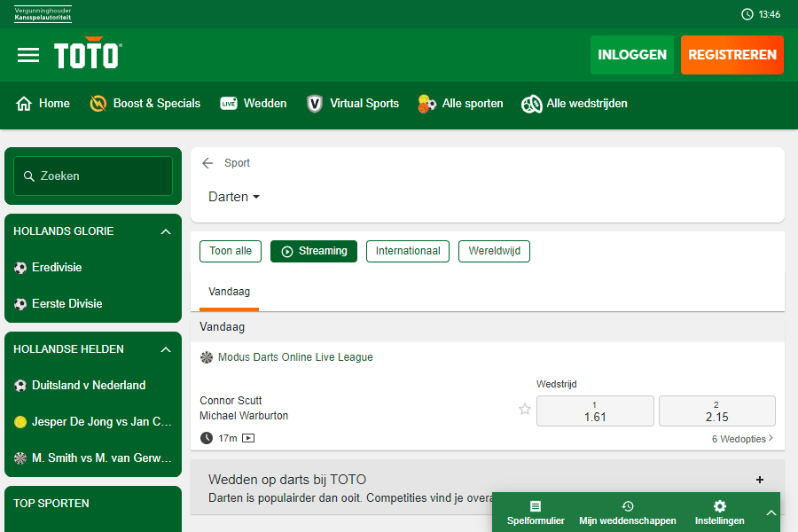This screenshot has width=798, height=532.
Task: Expand Wedden op darts bij TOTO with plus
Action: [x=760, y=480]
